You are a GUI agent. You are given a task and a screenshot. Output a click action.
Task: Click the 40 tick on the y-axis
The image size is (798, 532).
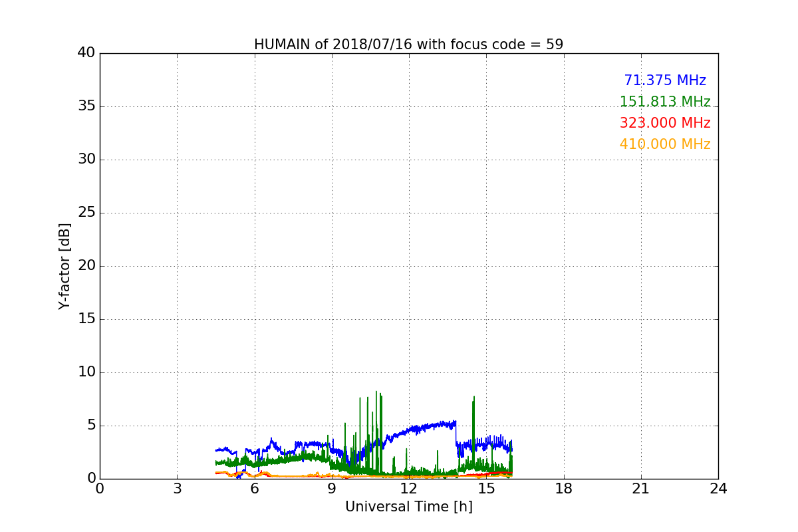(x=86, y=53)
